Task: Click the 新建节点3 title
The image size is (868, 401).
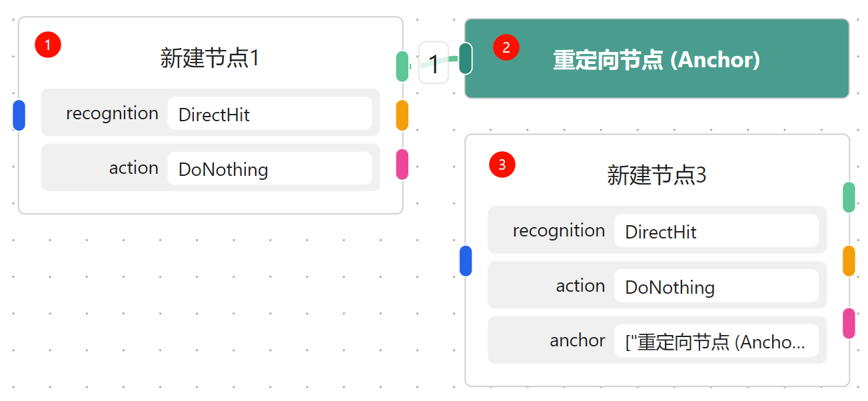Action: click(x=656, y=175)
